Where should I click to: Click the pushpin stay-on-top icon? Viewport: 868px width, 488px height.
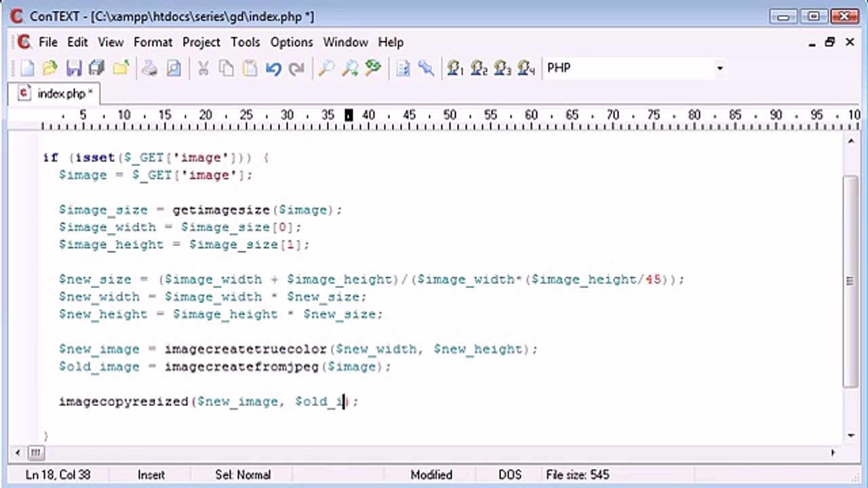tap(426, 68)
